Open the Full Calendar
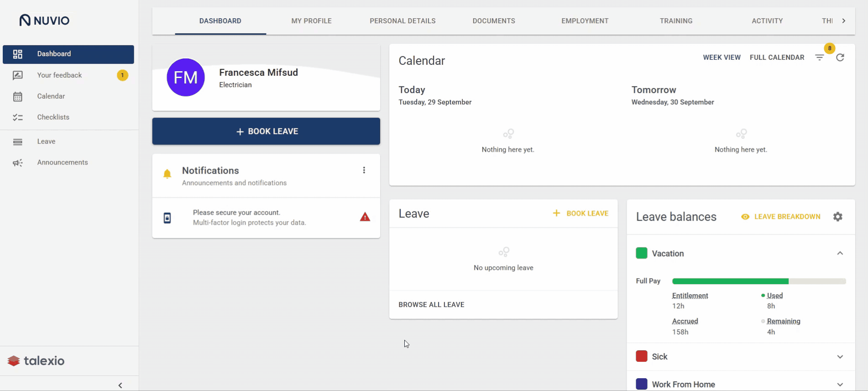Image resolution: width=868 pixels, height=391 pixels. pyautogui.click(x=777, y=58)
